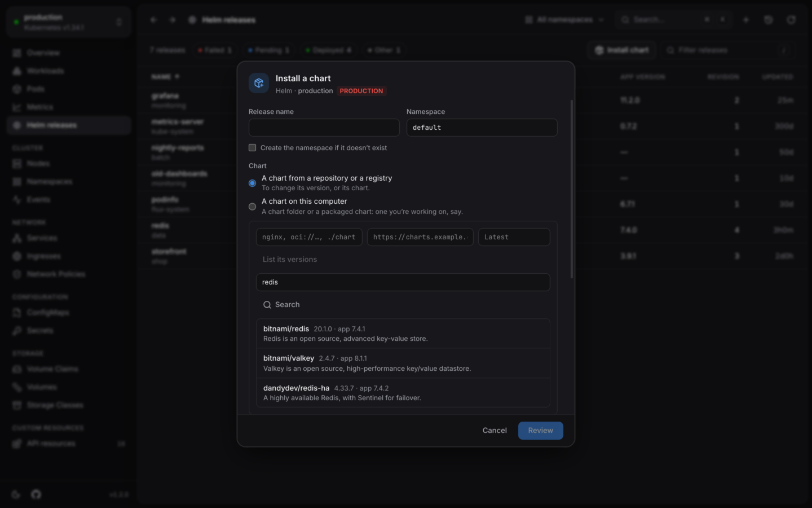Select 'A chart from a repository or a registry'

253,183
